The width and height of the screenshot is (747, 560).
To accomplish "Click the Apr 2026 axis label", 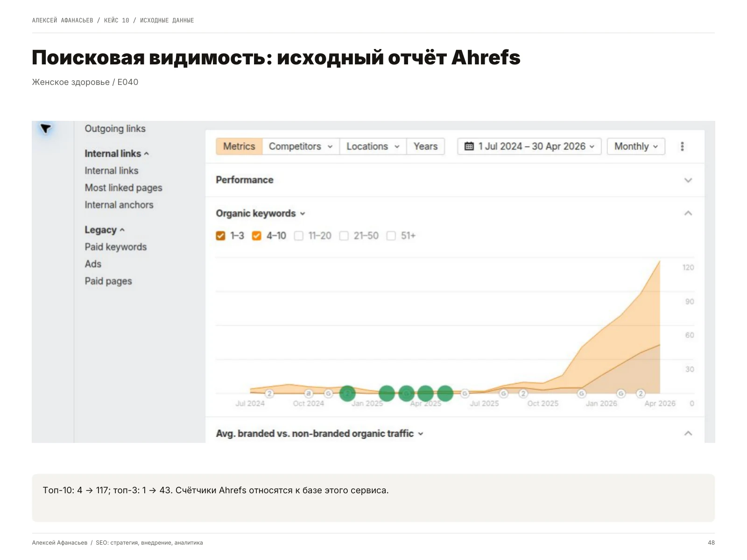I will point(660,404).
